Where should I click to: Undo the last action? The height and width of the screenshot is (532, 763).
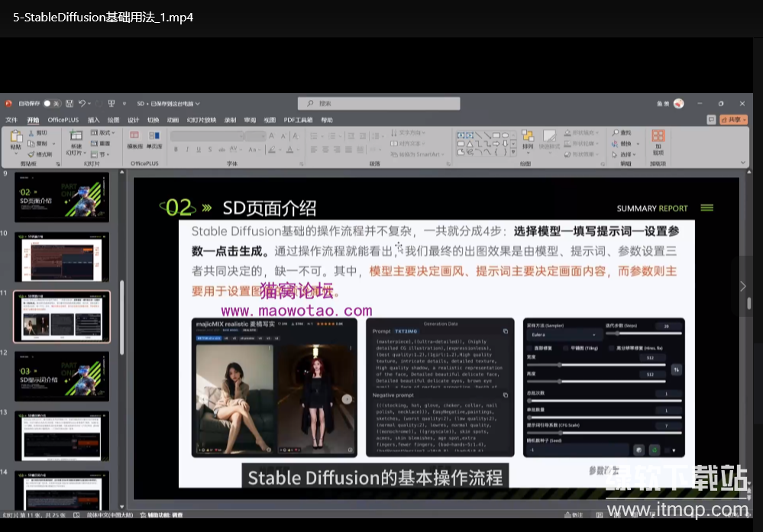point(82,104)
